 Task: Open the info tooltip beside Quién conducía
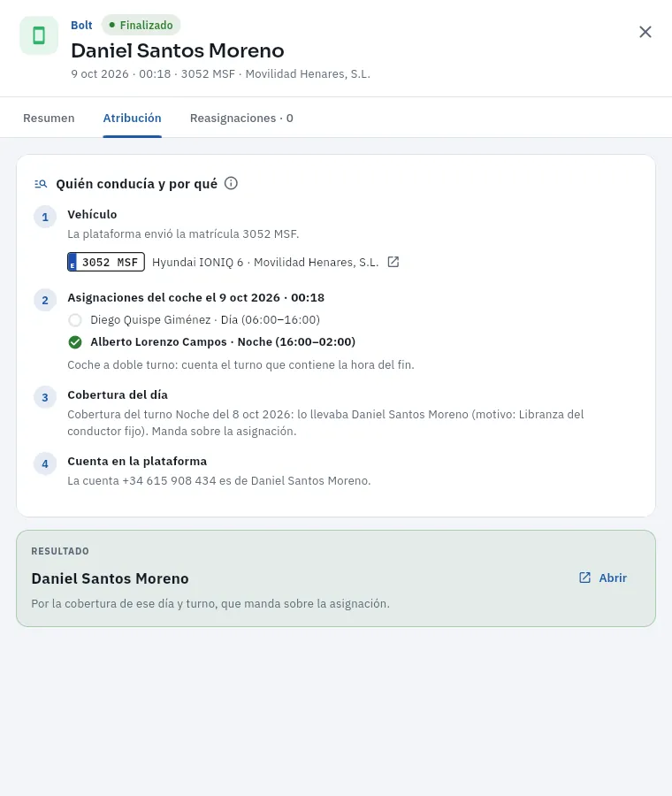231,183
